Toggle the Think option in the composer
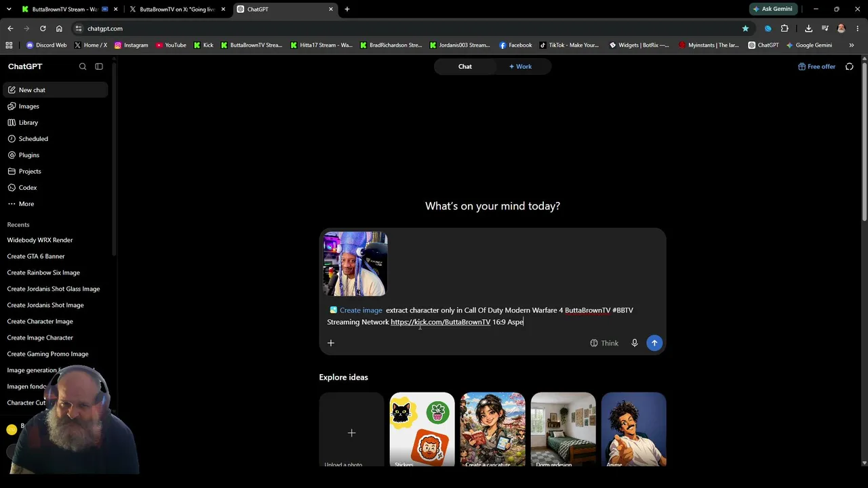 (604, 343)
